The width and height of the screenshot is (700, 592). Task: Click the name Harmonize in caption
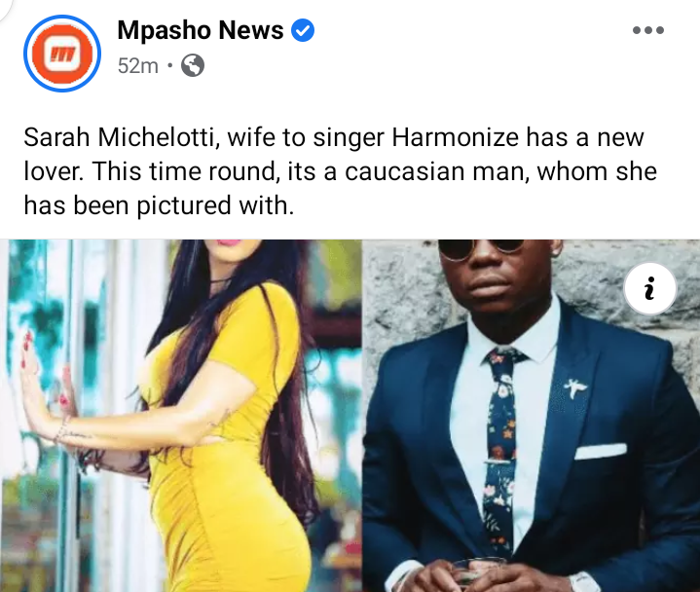point(455,137)
